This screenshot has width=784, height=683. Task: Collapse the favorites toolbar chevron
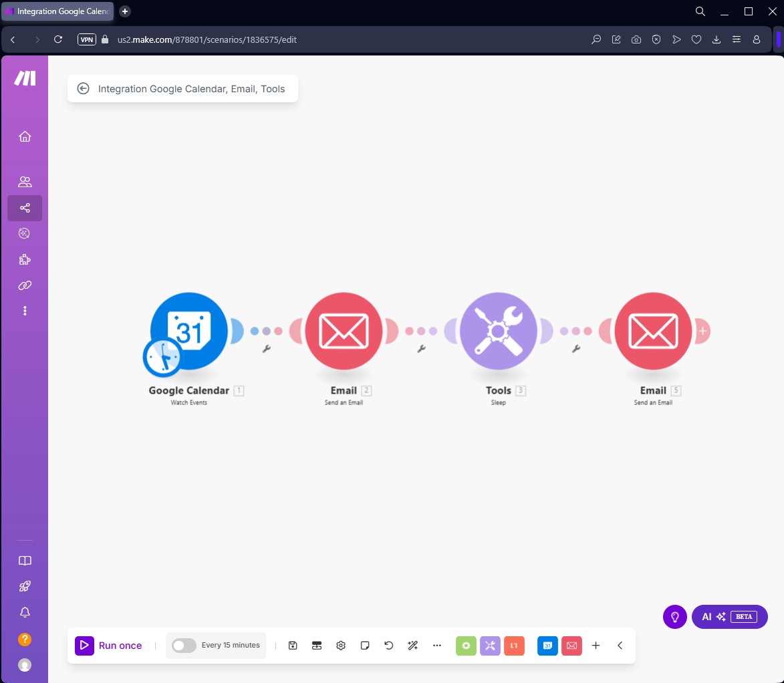tap(620, 646)
